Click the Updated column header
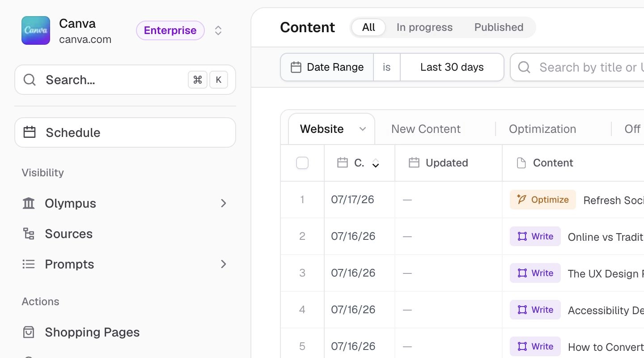The height and width of the screenshot is (358, 644). [x=449, y=163]
